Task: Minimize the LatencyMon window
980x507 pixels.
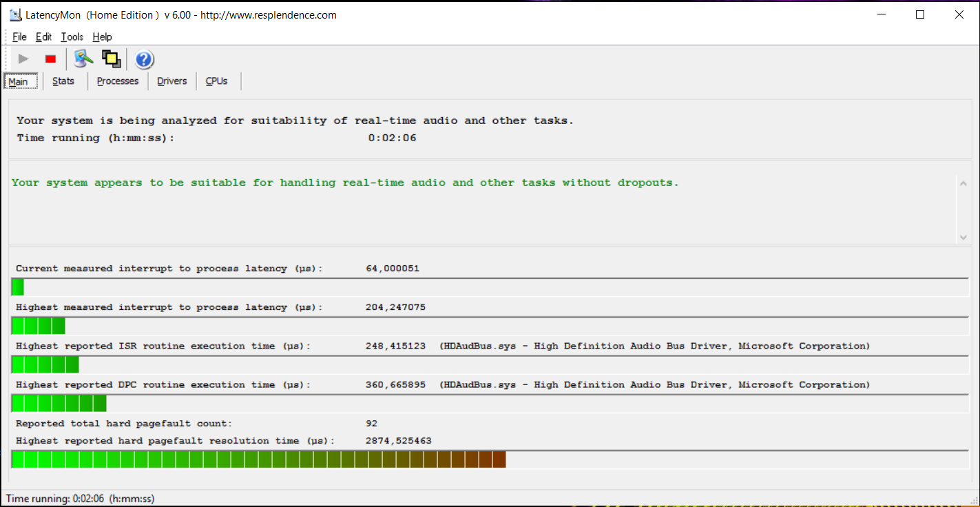Action: [881, 14]
